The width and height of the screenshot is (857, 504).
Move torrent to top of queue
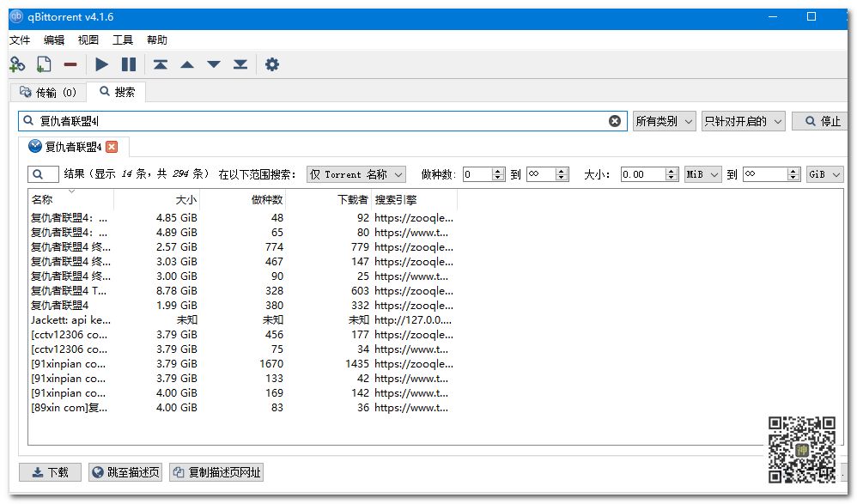(x=160, y=64)
